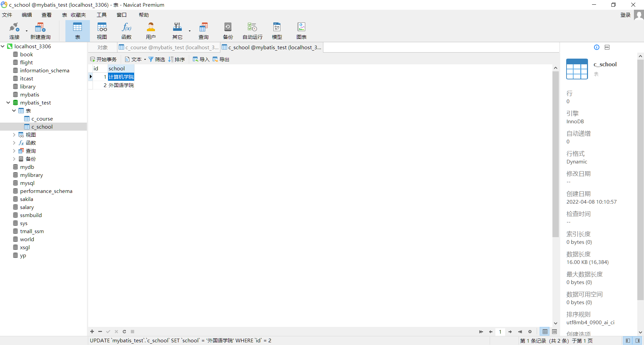The image size is (644, 345).
Task: Open the 连接 dropdown arrow
Action: (26, 31)
